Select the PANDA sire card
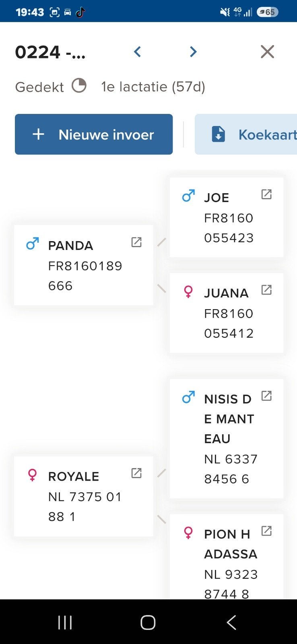This screenshot has width=297, height=644. coord(84,265)
